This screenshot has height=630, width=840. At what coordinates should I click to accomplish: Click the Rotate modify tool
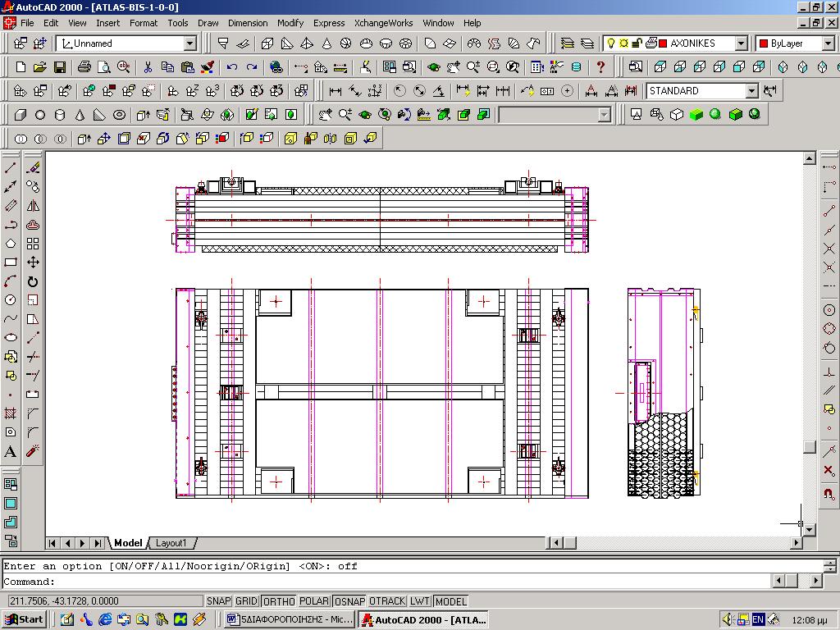pos(33,281)
